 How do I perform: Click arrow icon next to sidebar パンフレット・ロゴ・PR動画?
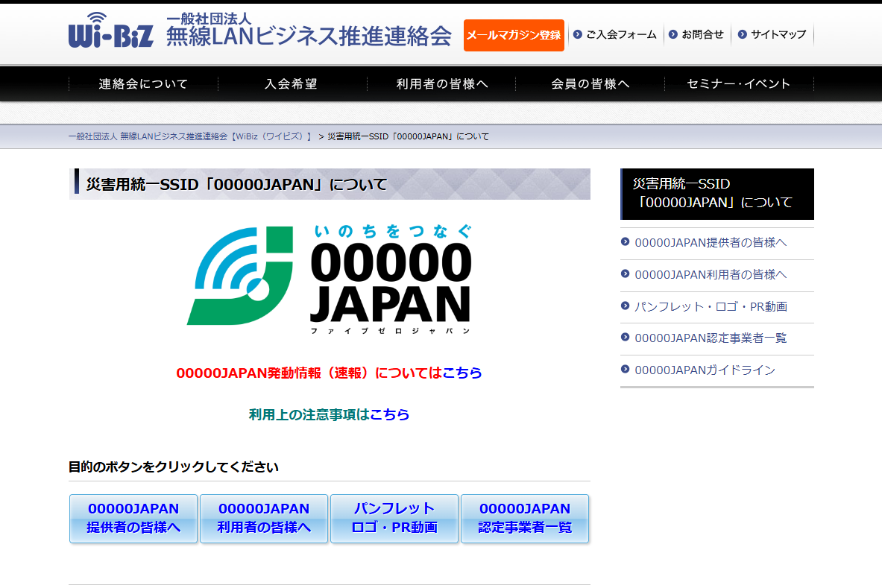(625, 306)
